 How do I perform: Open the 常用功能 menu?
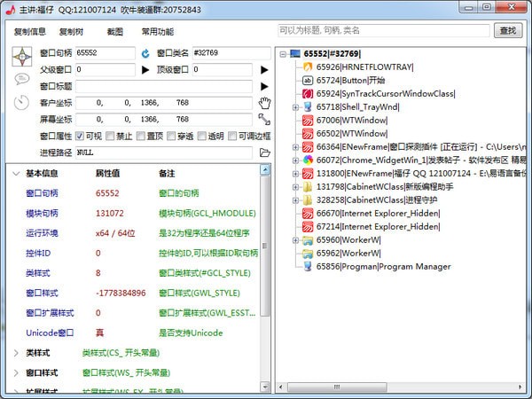tap(158, 32)
